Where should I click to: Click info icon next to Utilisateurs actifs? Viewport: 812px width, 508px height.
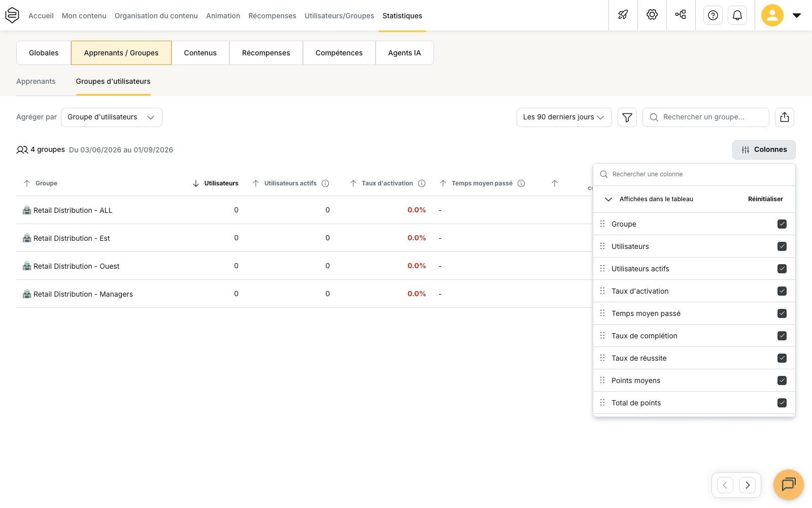(326, 183)
